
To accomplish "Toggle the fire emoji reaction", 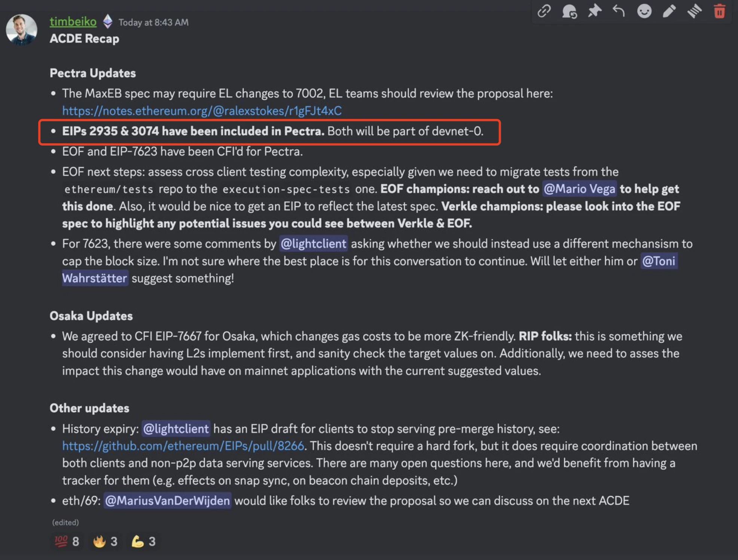I will click(x=106, y=541).
